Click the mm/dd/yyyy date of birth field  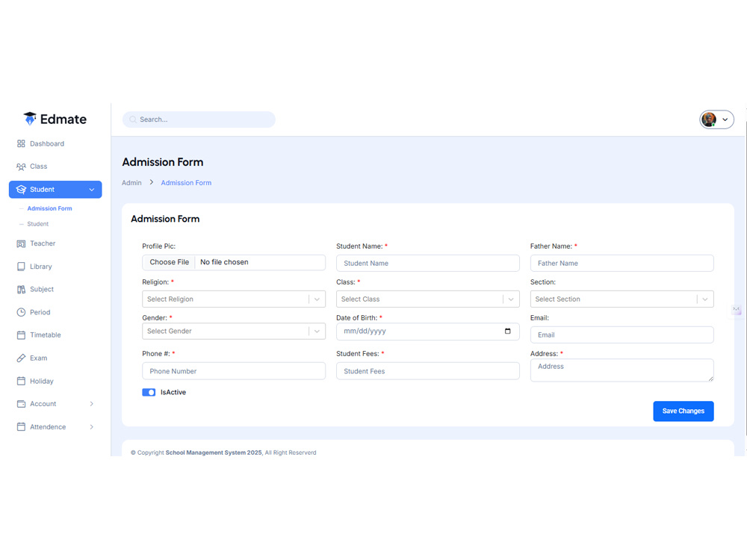pos(428,332)
